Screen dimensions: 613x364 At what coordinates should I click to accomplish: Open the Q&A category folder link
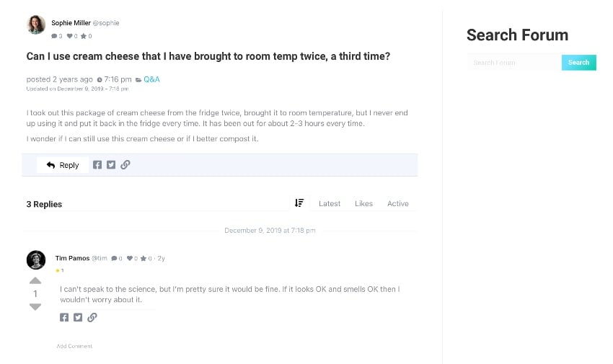[x=151, y=79]
